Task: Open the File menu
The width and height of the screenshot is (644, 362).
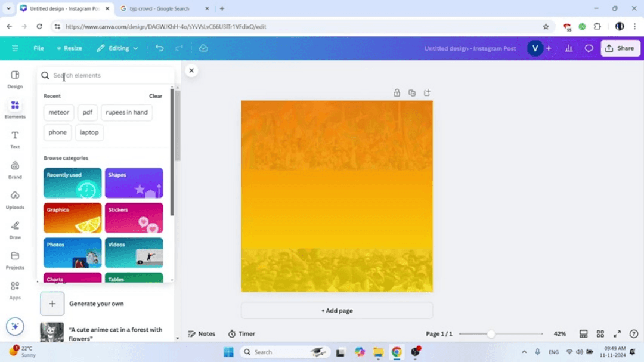Action: [x=39, y=48]
